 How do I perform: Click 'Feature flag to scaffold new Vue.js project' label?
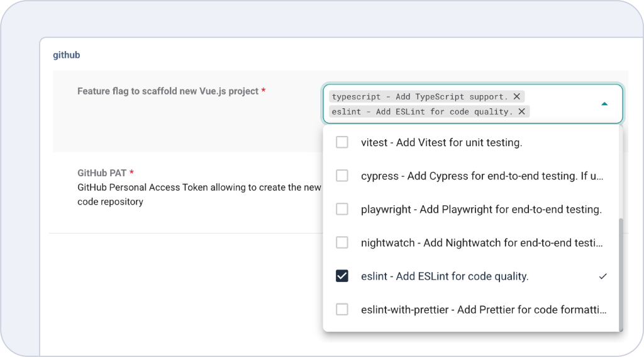168,91
